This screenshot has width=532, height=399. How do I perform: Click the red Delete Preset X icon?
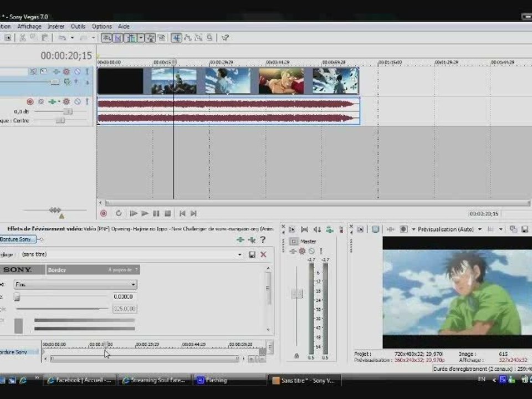pyautogui.click(x=263, y=254)
